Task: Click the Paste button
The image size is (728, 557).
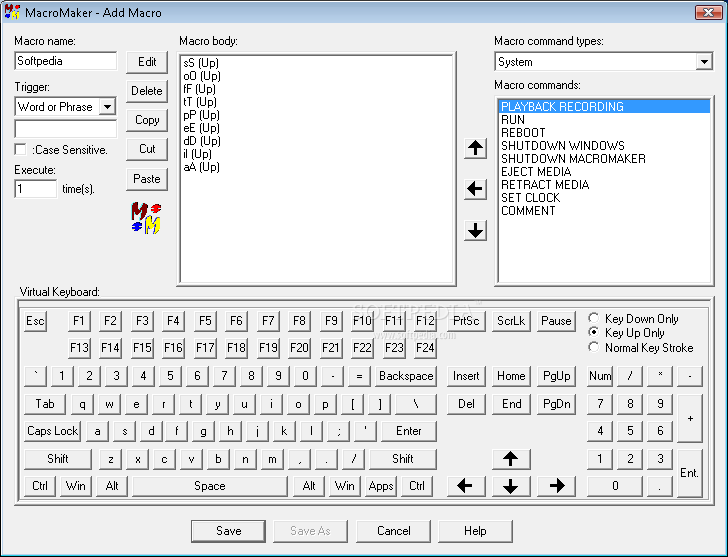Action: [x=147, y=179]
